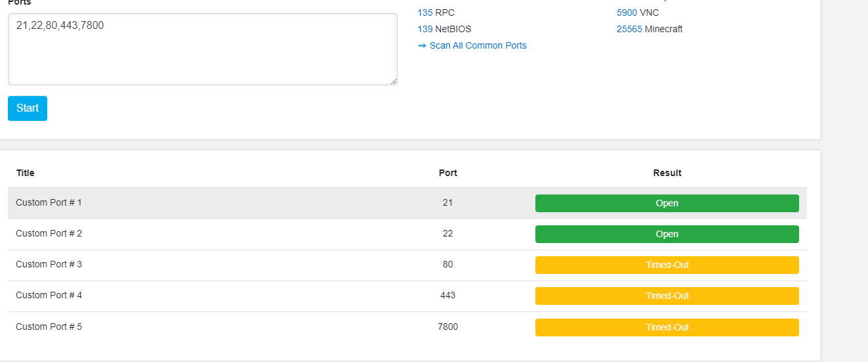Grab the Ports text area resize handle
Screen dimensions: 868x362
(x=394, y=81)
